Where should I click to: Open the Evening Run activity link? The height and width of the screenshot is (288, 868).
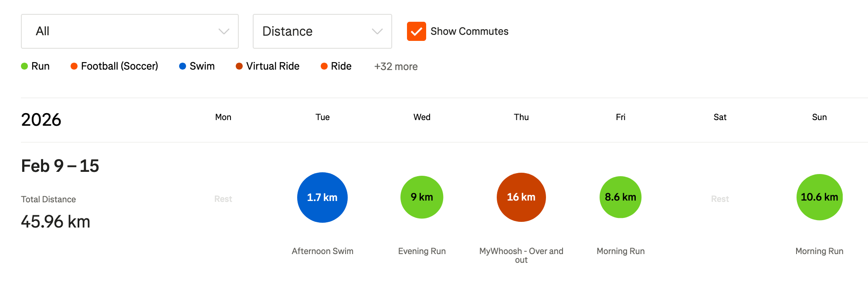point(422,251)
